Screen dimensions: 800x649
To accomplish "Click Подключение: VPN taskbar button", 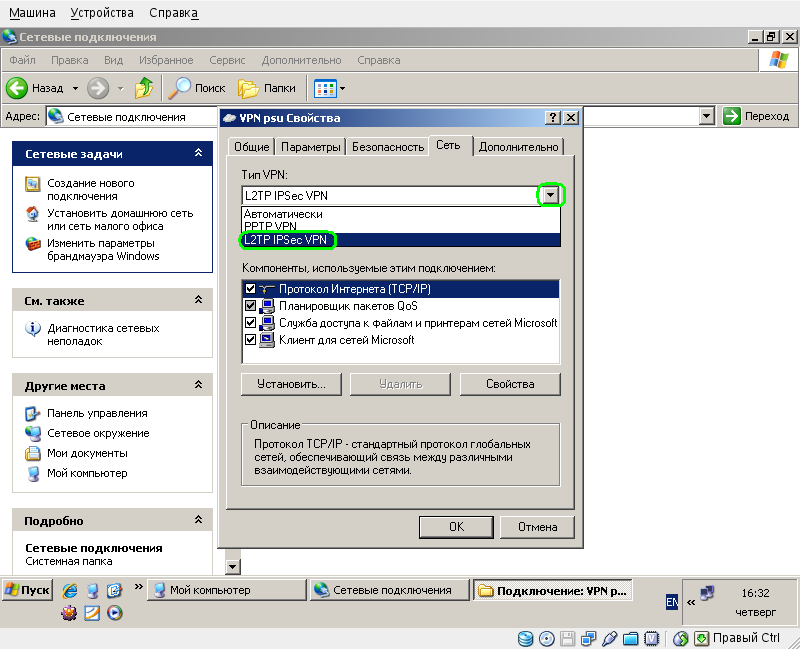I will coord(553,590).
